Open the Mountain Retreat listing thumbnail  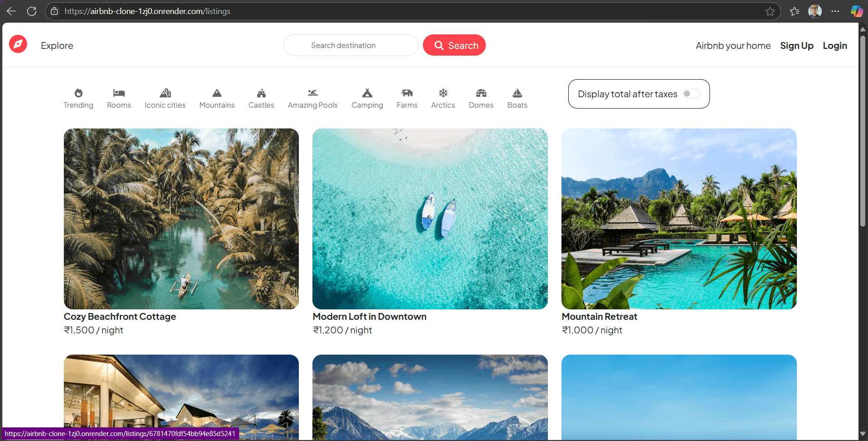point(678,218)
